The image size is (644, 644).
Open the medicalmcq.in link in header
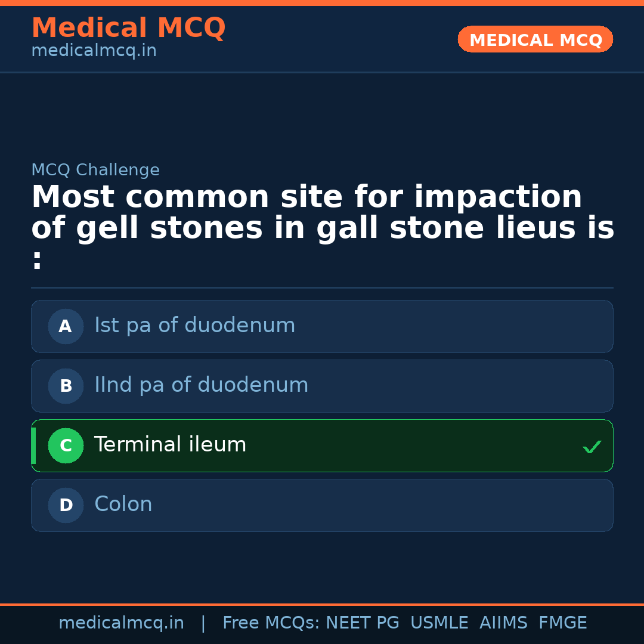click(94, 51)
